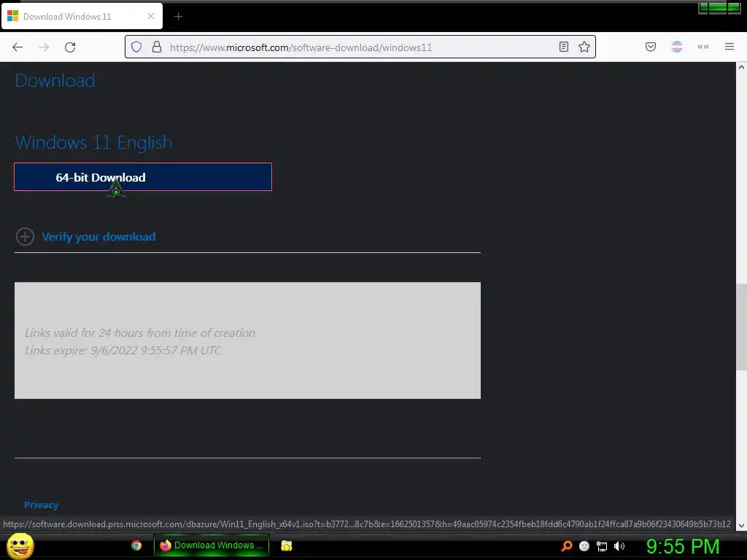Open tracking protection shield info
747x560 pixels.
[x=136, y=47]
